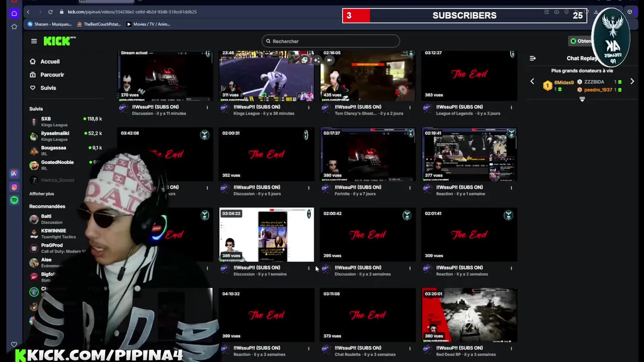Reload the page with refresh icon
The height and width of the screenshot is (362, 644).
coord(50,12)
